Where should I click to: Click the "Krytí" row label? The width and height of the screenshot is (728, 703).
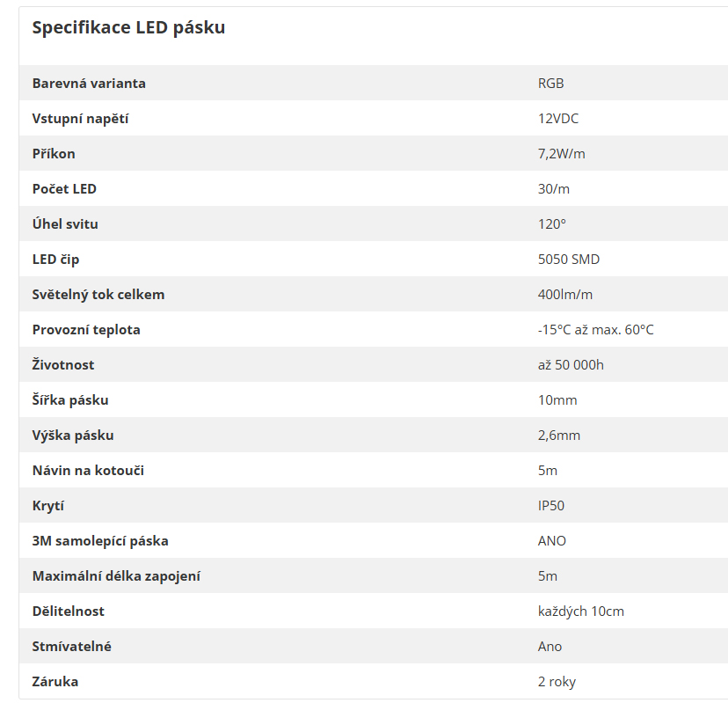48,506
